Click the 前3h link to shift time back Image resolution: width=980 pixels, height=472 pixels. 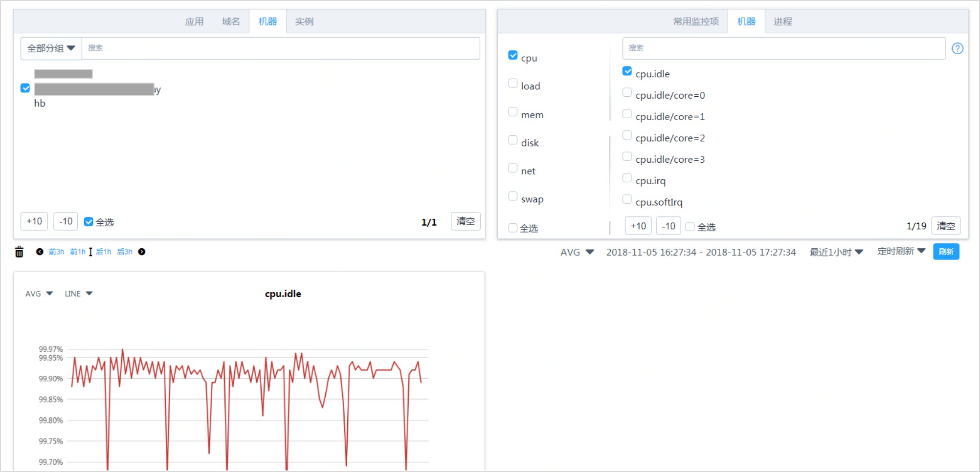(56, 252)
